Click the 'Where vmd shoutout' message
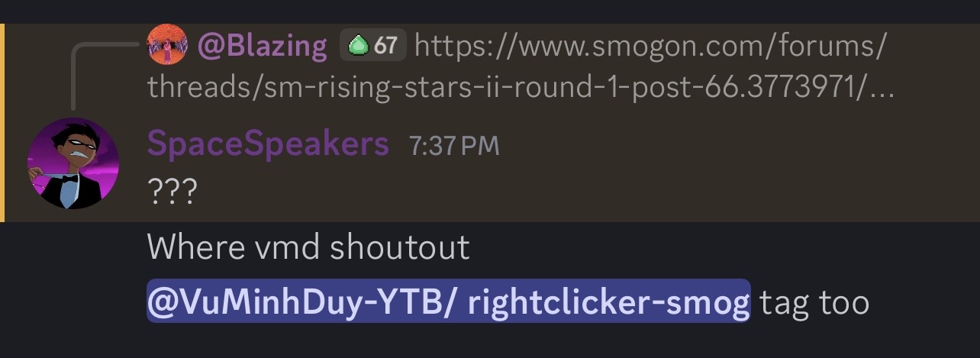Image resolution: width=980 pixels, height=358 pixels. (x=308, y=247)
